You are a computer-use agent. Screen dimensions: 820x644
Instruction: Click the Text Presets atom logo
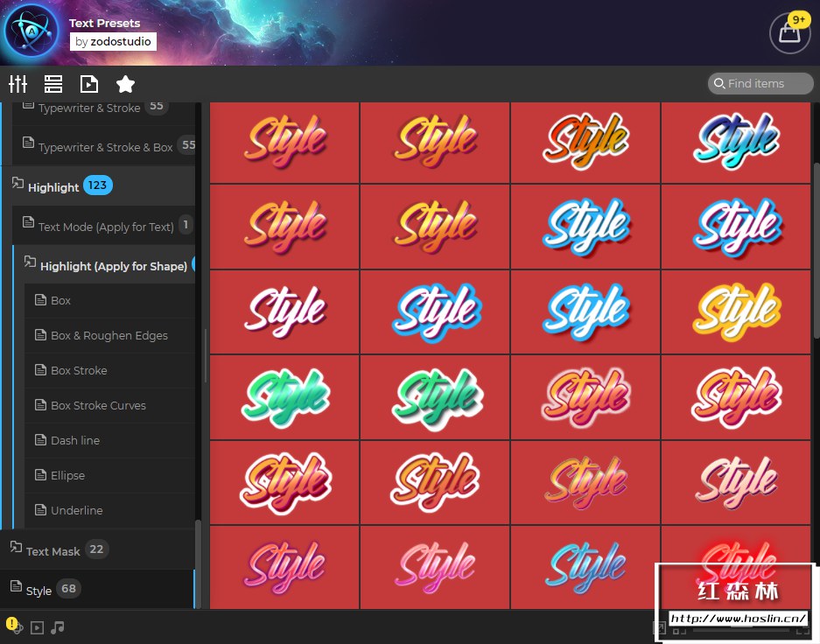(32, 31)
